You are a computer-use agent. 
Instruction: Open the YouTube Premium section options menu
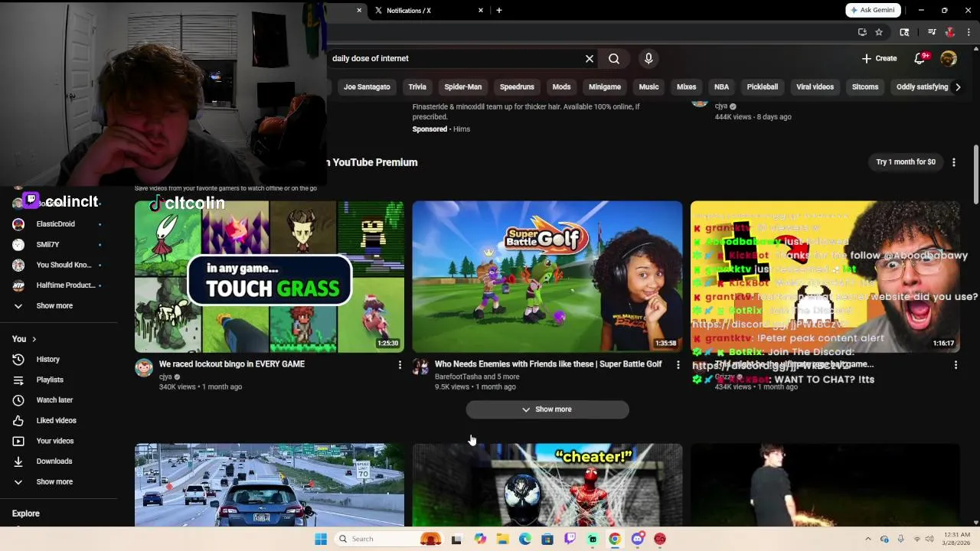point(954,162)
